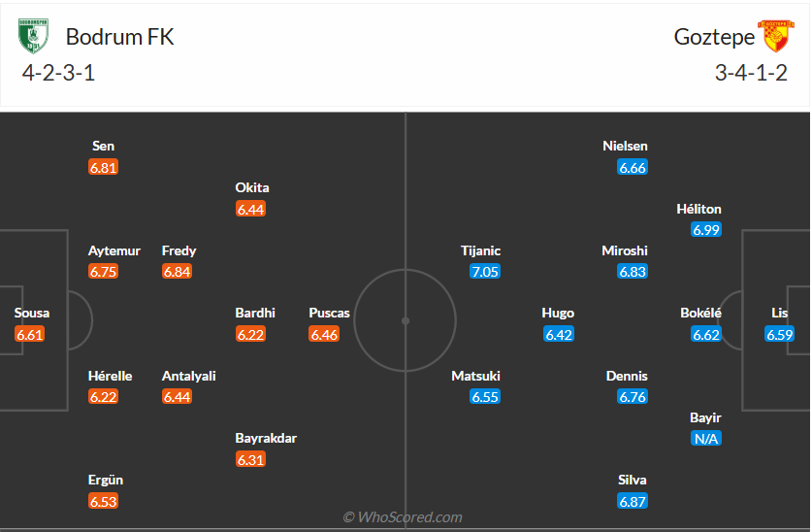Click Okita's 6.44 rating badge
Screen dimensions: 812x532
coord(250,209)
